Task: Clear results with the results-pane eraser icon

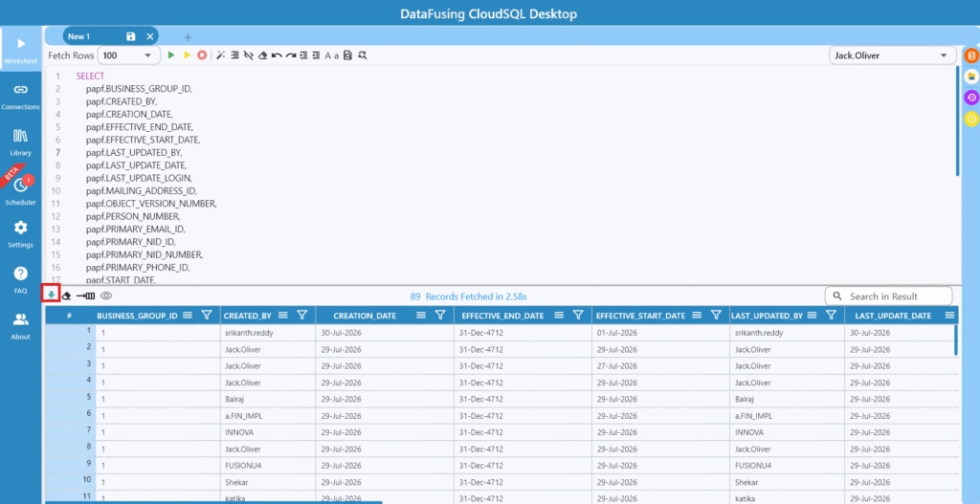Action: point(66,296)
